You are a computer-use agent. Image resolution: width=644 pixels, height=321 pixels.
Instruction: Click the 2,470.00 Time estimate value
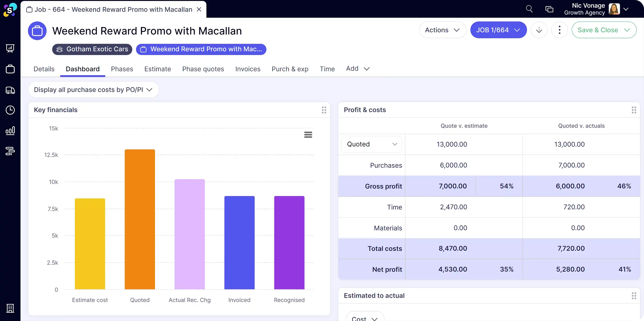454,207
